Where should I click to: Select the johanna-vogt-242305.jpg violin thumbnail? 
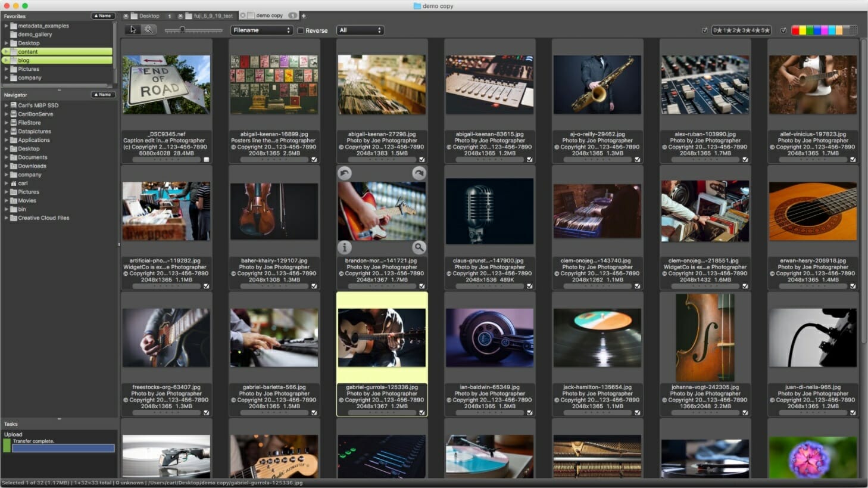tap(705, 338)
